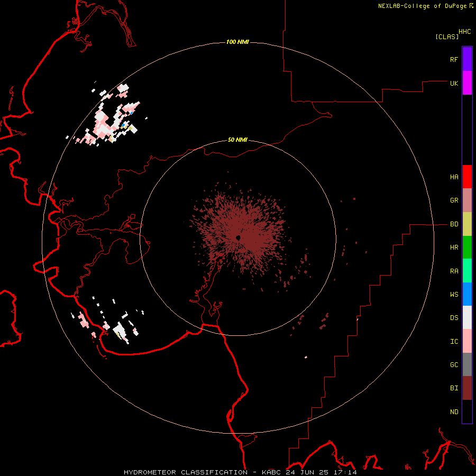
Task: Click the [CLAS] units label
Action: [447, 36]
